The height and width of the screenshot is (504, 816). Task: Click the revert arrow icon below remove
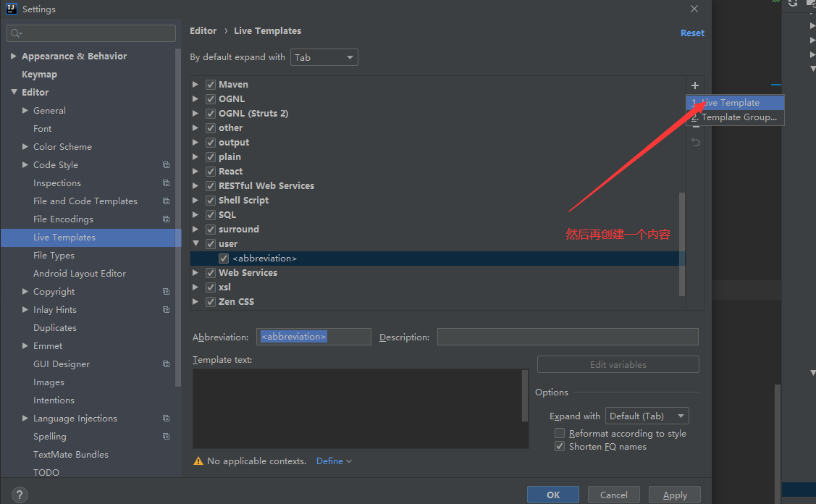[695, 142]
